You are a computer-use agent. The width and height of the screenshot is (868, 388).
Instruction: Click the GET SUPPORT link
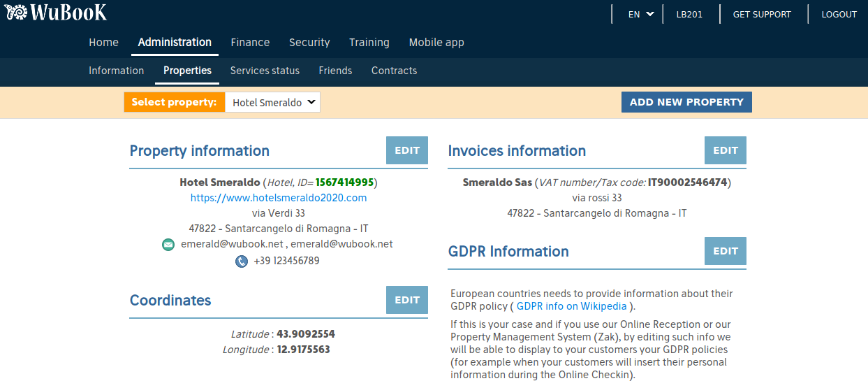(x=762, y=14)
